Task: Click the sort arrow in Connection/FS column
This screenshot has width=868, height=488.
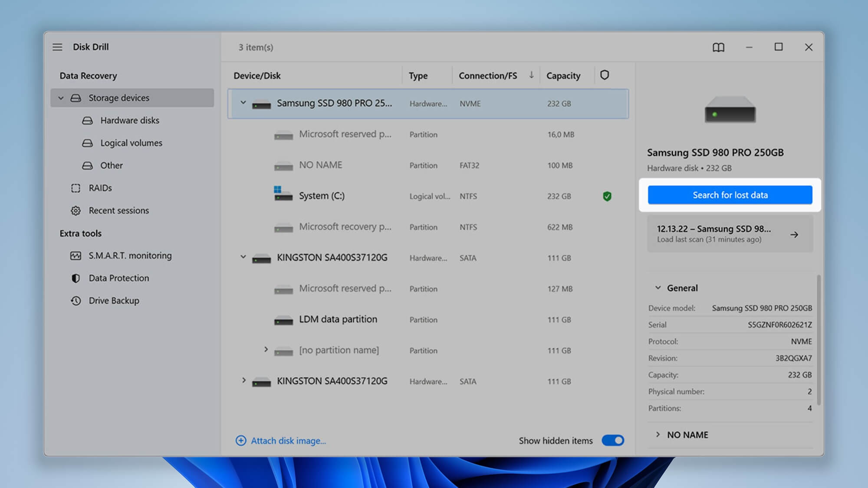Action: (x=531, y=75)
